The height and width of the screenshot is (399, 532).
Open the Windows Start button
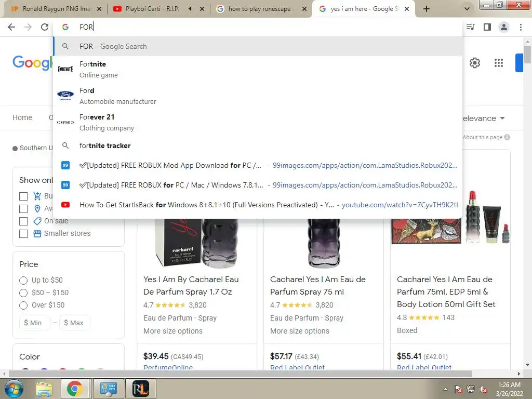tap(14, 389)
